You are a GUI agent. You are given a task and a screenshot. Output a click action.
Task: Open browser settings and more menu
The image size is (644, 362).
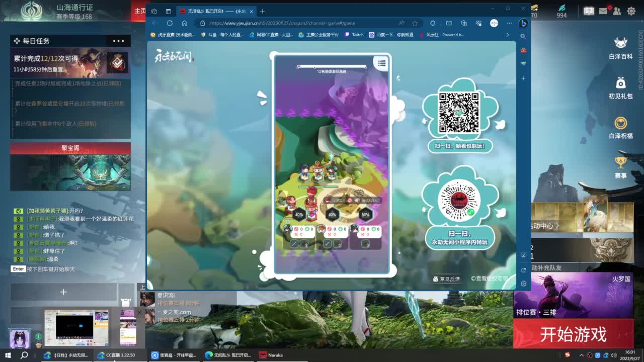coord(509,23)
